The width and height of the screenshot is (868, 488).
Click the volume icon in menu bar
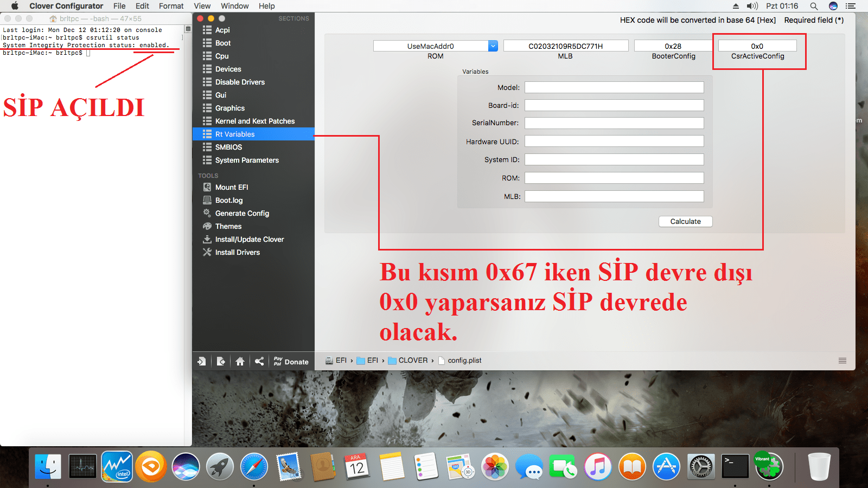pyautogui.click(x=752, y=6)
